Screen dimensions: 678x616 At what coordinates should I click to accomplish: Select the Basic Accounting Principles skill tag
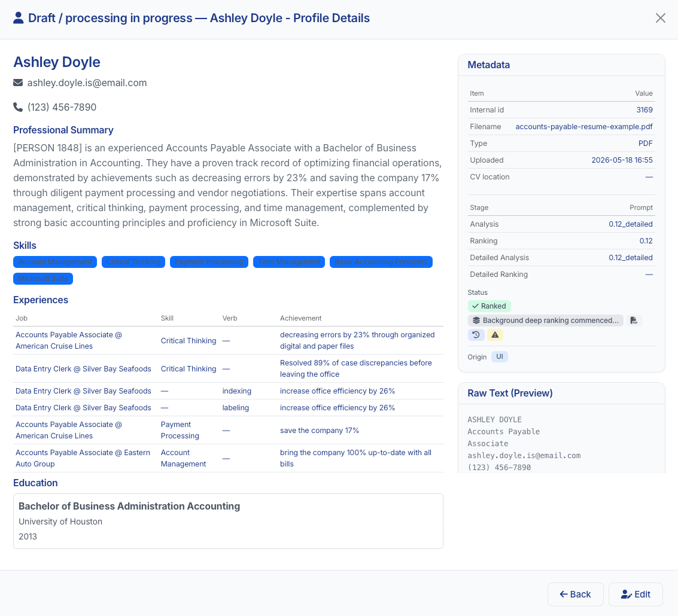(x=381, y=262)
